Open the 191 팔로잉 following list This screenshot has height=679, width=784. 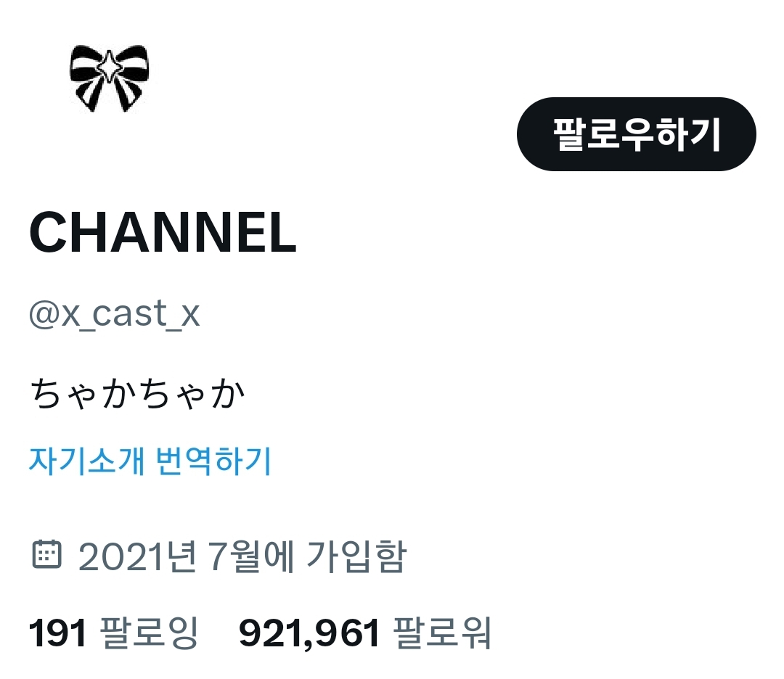click(x=114, y=633)
